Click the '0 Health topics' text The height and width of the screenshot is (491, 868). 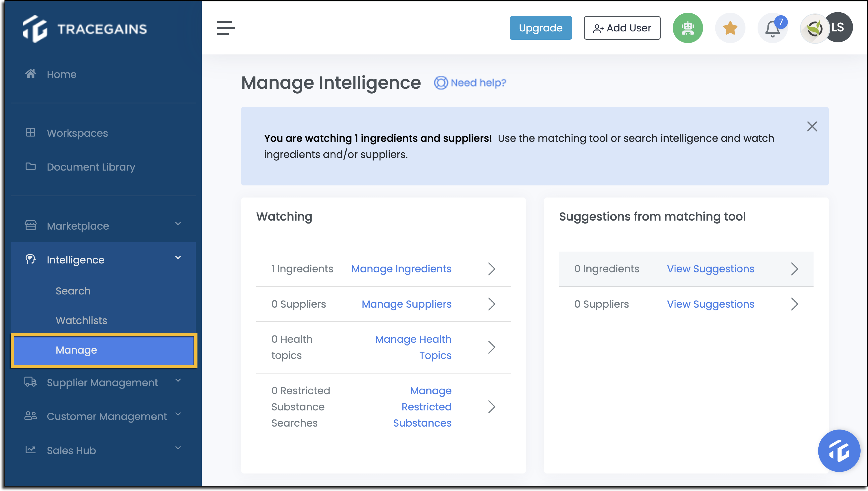point(292,347)
